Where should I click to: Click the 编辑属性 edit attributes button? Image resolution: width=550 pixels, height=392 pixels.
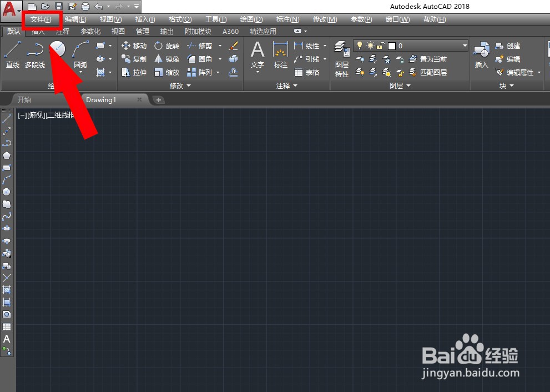pyautogui.click(x=514, y=73)
